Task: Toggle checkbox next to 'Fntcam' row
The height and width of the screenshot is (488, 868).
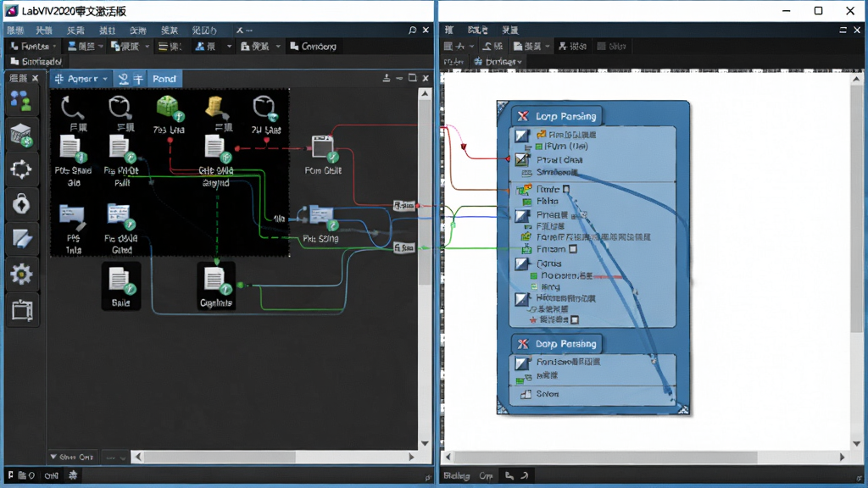Action: point(573,249)
